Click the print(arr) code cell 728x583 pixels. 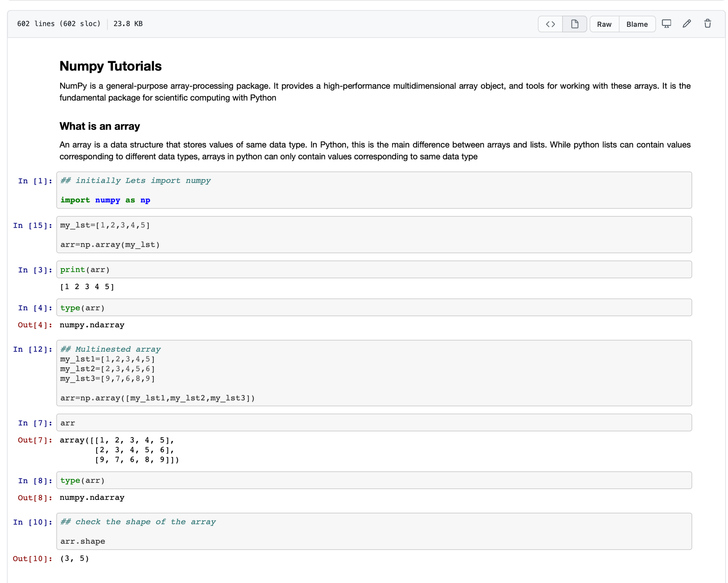point(373,270)
